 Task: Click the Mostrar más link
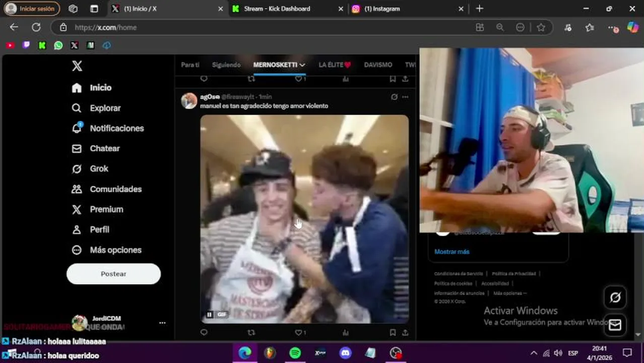(x=452, y=252)
